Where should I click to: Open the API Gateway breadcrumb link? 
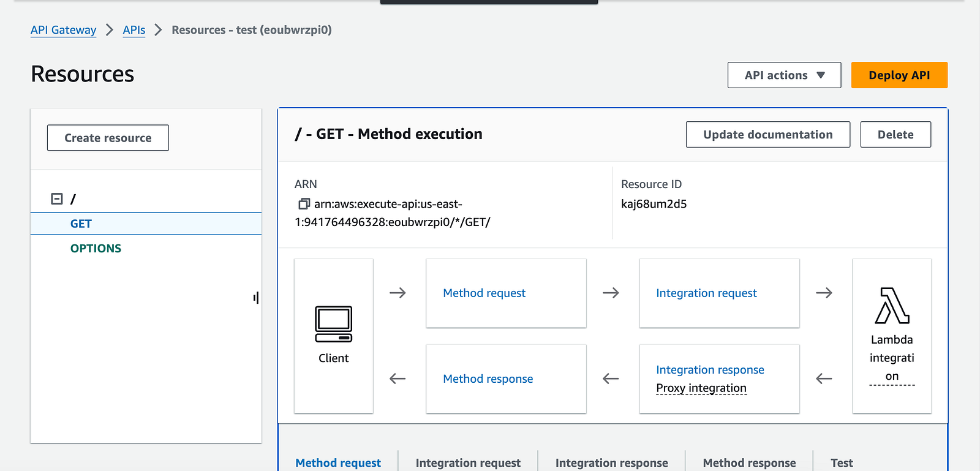pyautogui.click(x=64, y=30)
